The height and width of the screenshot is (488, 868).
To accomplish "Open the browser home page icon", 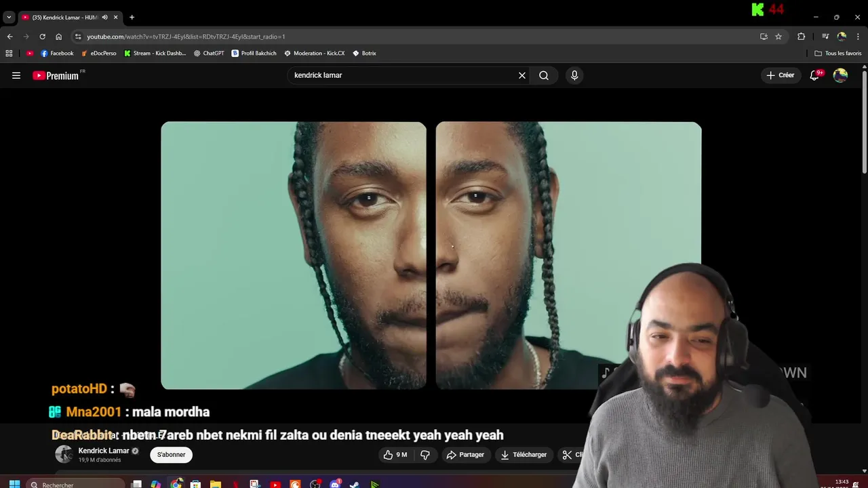I will (x=58, y=37).
